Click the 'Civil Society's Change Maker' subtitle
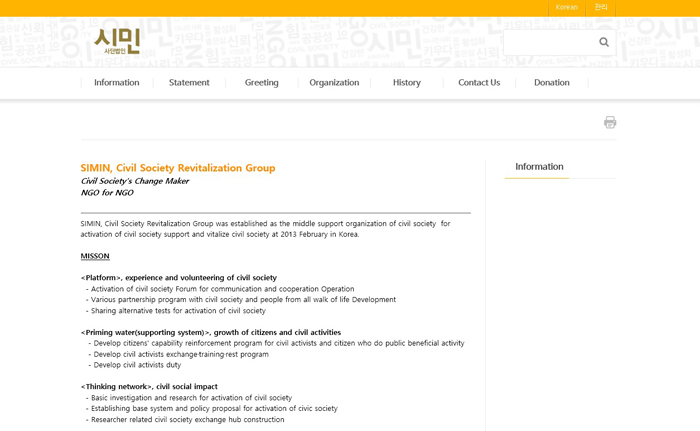 (x=135, y=181)
